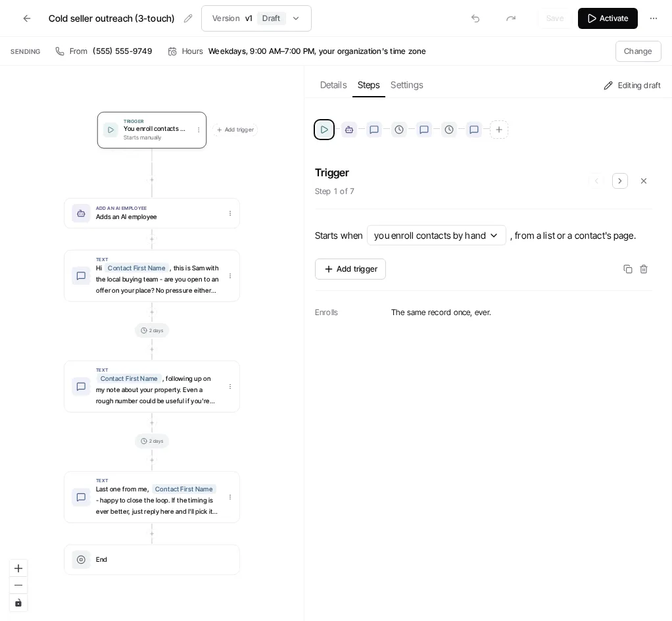Activate the workflow
Screen dimensions: 672x621
click(608, 18)
